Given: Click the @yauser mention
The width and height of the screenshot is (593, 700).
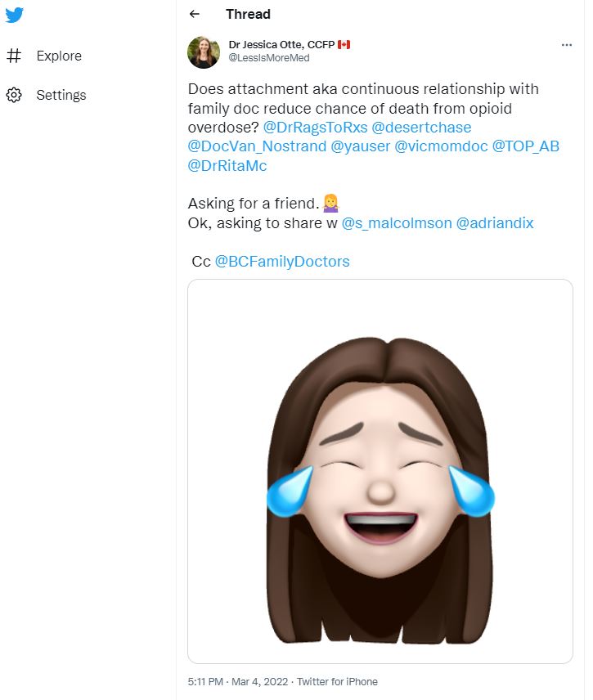Looking at the screenshot, I should pyautogui.click(x=361, y=146).
